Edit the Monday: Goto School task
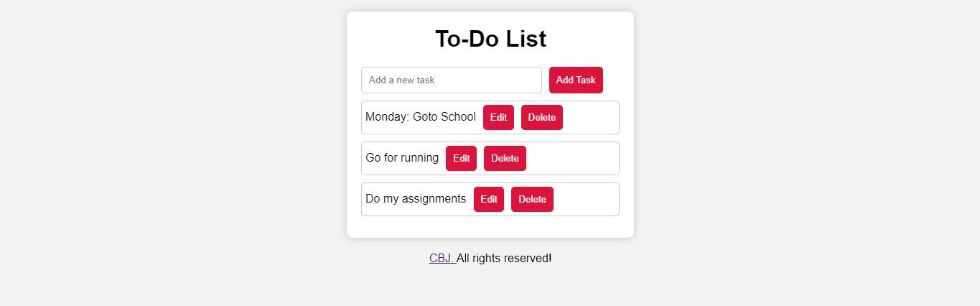This screenshot has width=980, height=306. [498, 117]
